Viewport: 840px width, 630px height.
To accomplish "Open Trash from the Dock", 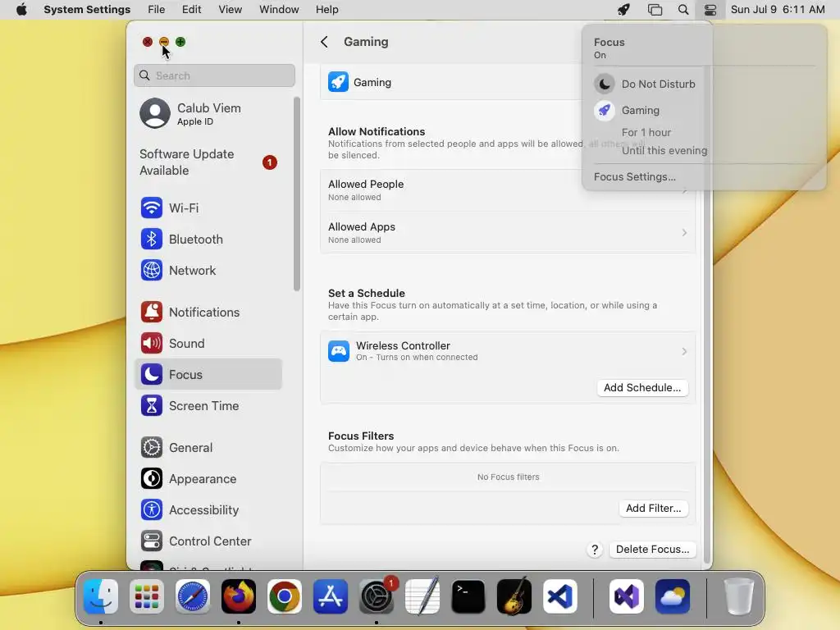I will [x=739, y=596].
